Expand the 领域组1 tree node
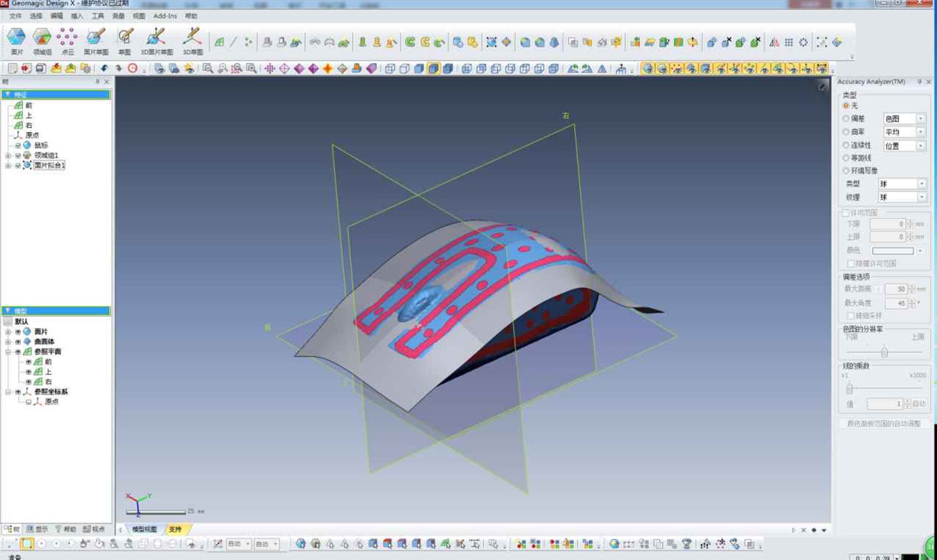 coord(8,155)
